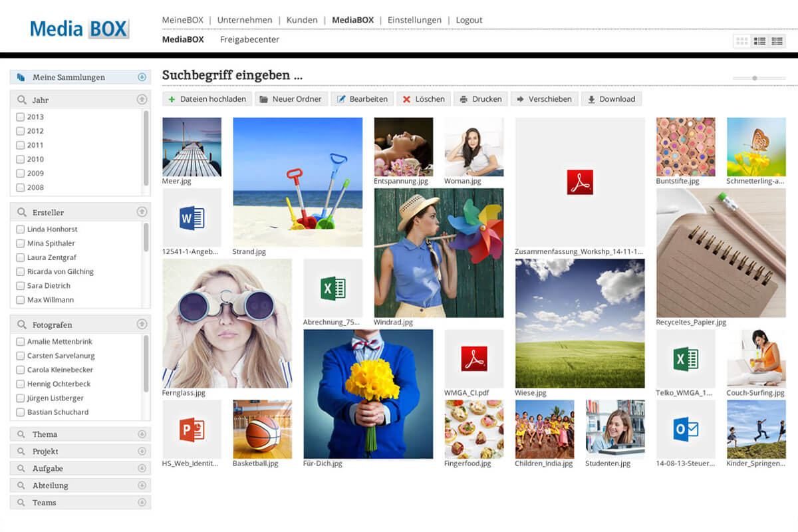Enable the Carola Kleinebecker photographer filter

pyautogui.click(x=21, y=370)
